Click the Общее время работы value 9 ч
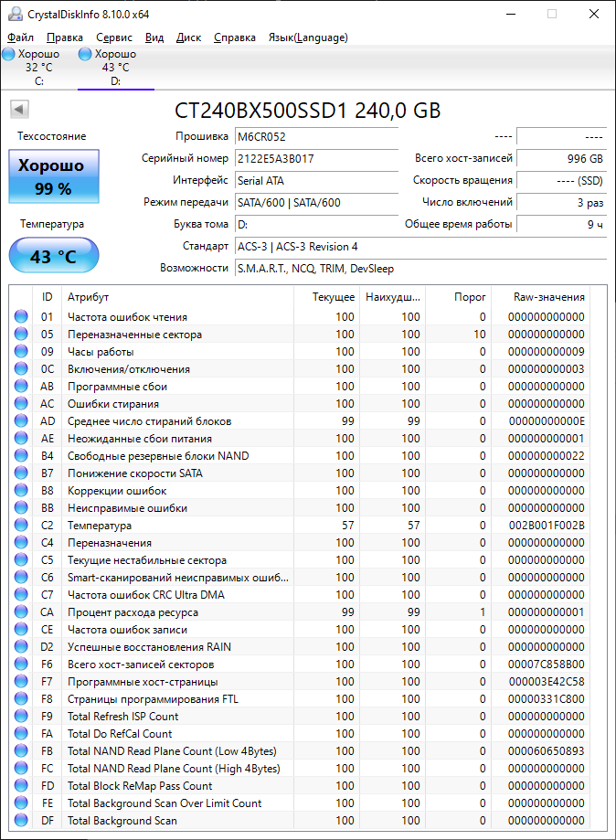The image size is (616, 840). (x=561, y=225)
